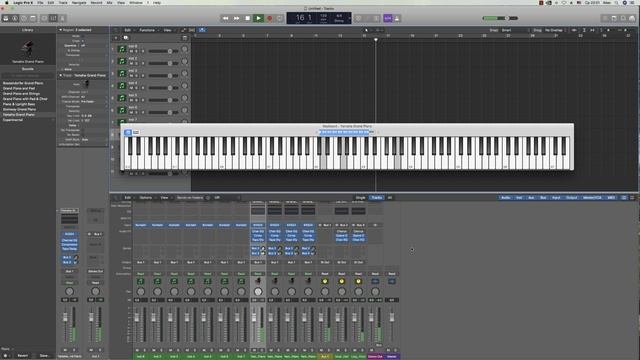Open the Browsers button at far right
The width and height of the screenshot is (640, 360).
[632, 18]
